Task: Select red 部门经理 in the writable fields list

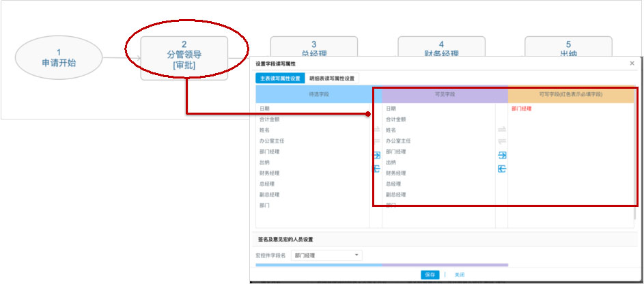Action: click(x=522, y=109)
